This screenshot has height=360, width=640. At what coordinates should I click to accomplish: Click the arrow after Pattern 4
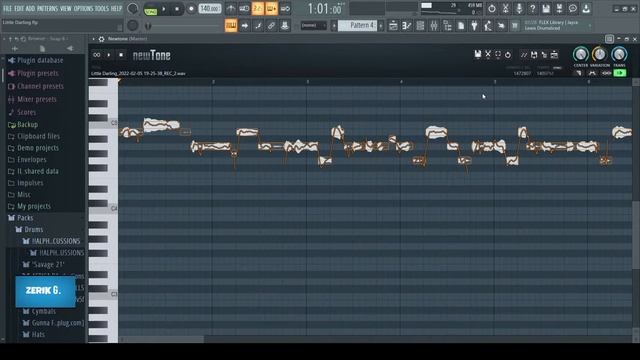click(381, 26)
